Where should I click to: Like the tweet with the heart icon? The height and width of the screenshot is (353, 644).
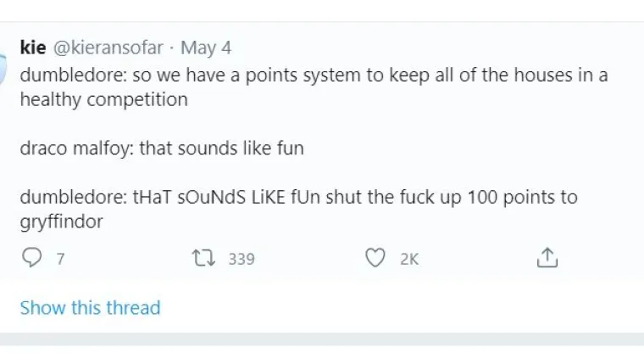(375, 258)
